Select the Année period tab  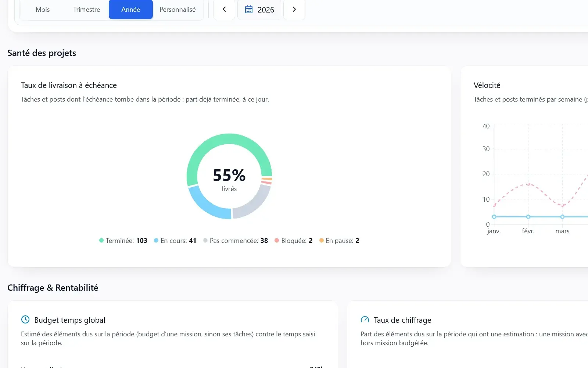pyautogui.click(x=131, y=10)
